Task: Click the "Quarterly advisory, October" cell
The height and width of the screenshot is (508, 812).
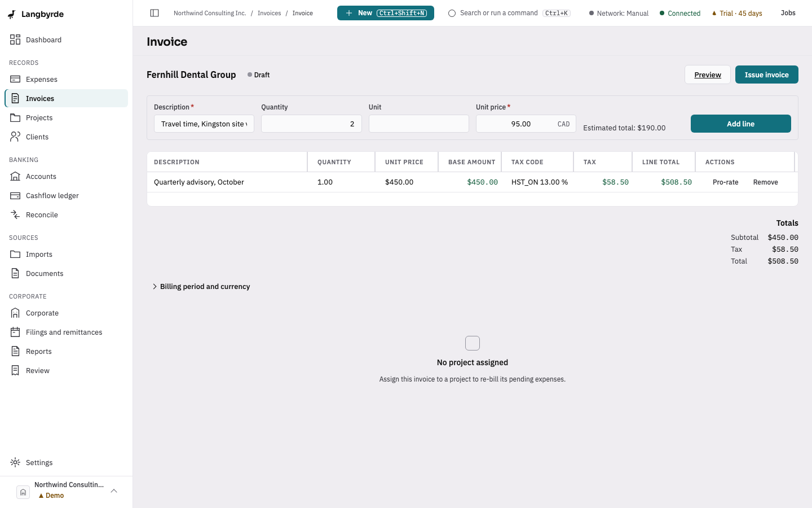Action: 227,182
